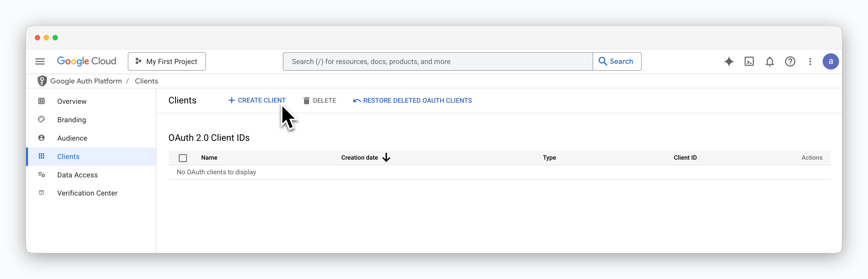
Task: Sort by Creation date column header
Action: 360,158
